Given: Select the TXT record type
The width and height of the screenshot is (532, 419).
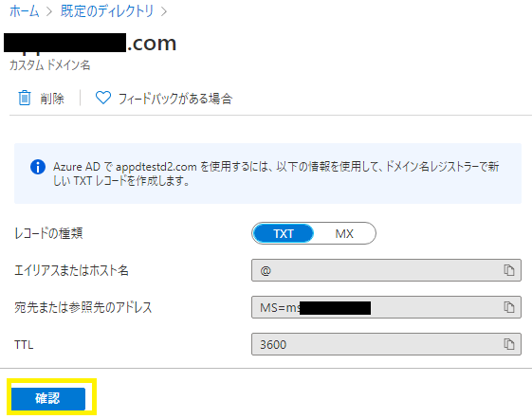Looking at the screenshot, I should (x=284, y=233).
